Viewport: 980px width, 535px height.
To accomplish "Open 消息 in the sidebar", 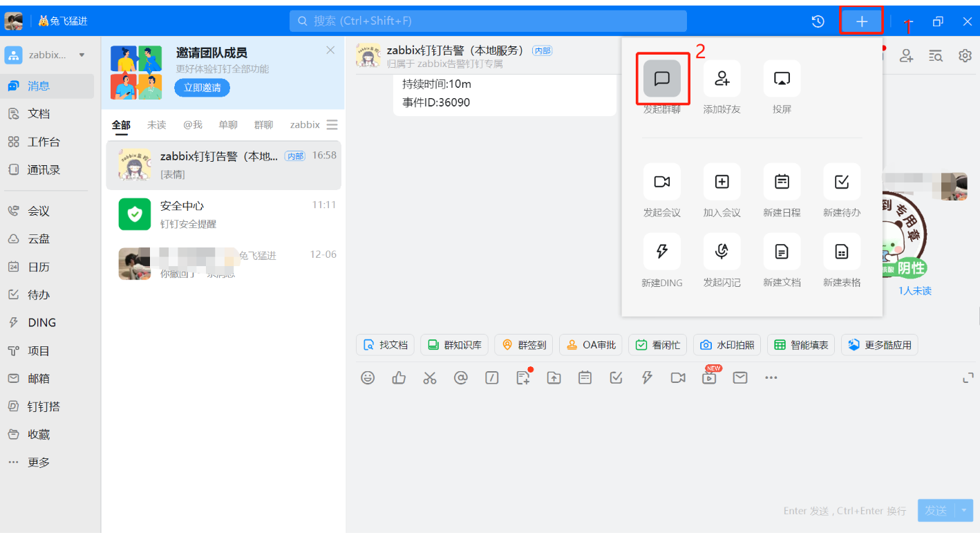I will click(47, 86).
